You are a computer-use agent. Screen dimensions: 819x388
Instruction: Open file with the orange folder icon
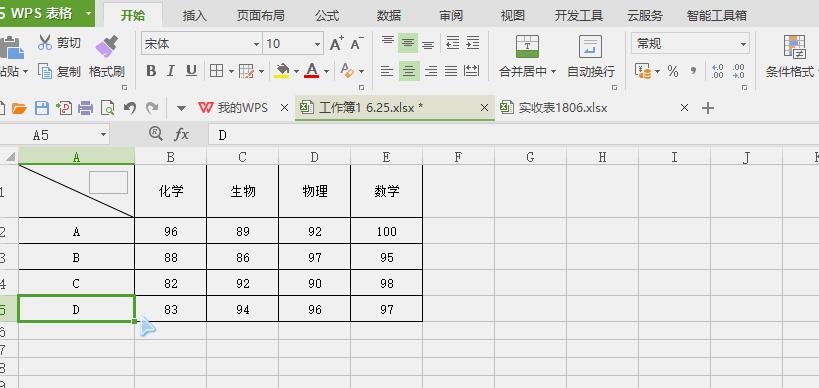(19, 108)
